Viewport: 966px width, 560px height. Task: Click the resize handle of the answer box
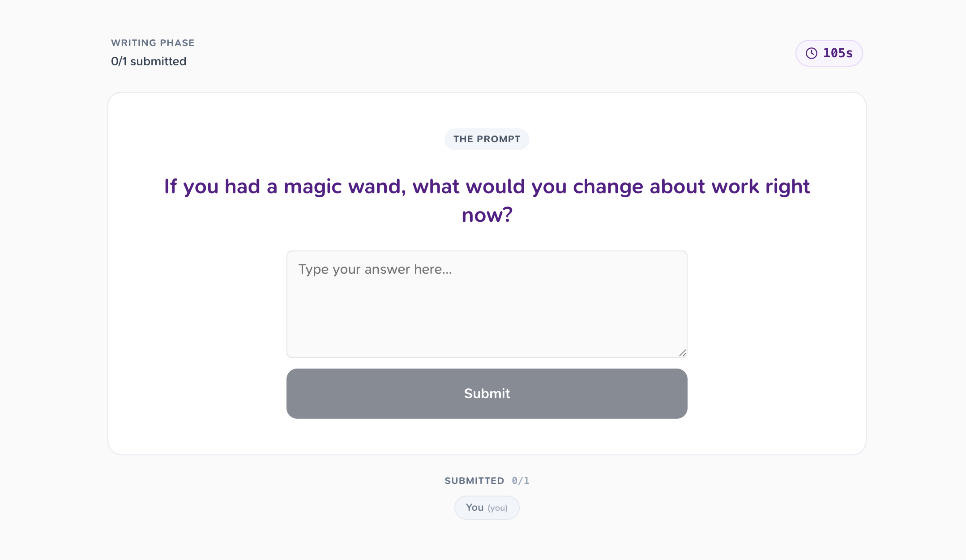point(682,353)
